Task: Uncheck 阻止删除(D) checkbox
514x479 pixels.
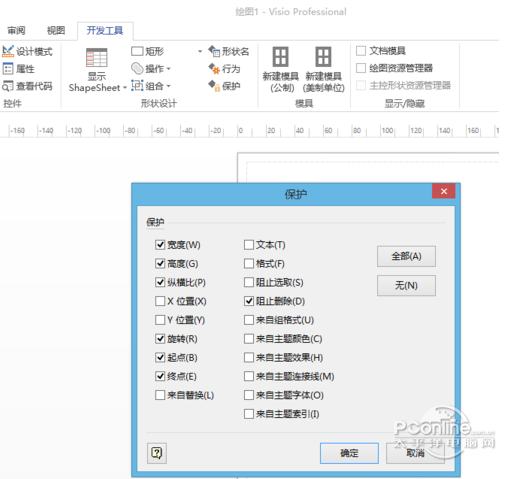Action: 249,301
